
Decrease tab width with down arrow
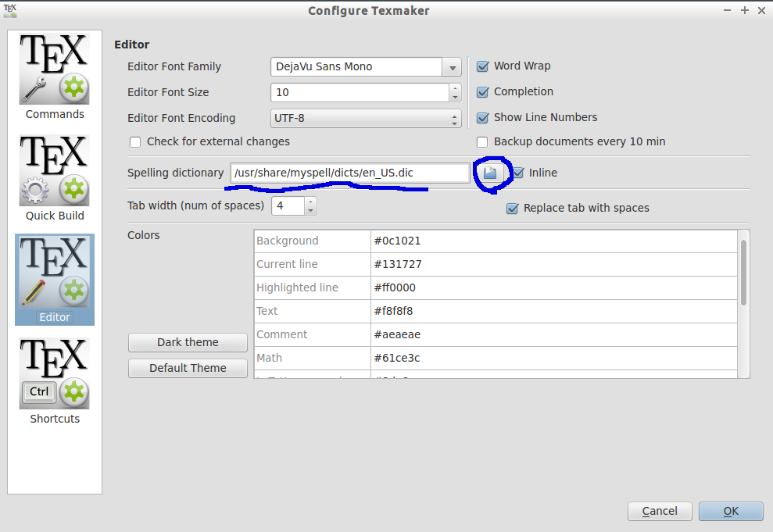310,210
